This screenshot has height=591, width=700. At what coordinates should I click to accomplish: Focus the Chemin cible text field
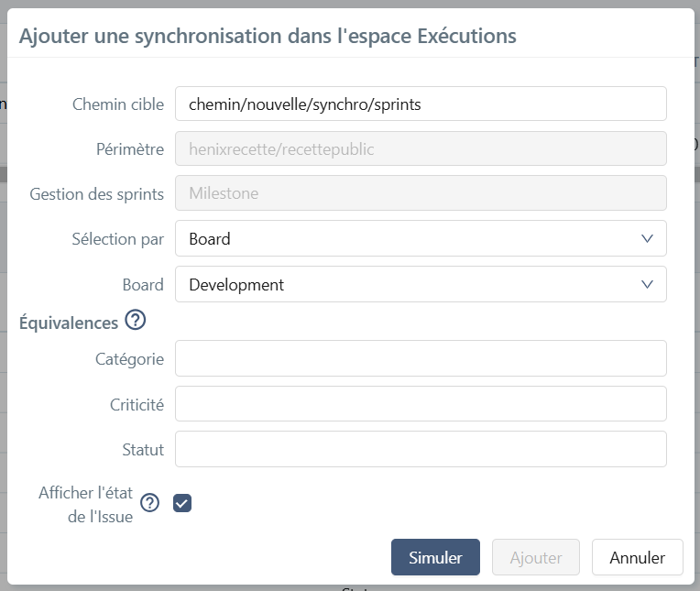(420, 104)
